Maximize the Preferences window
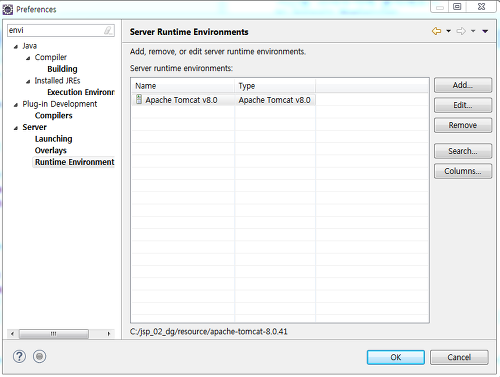This screenshot has height=377, width=500. (457, 7)
